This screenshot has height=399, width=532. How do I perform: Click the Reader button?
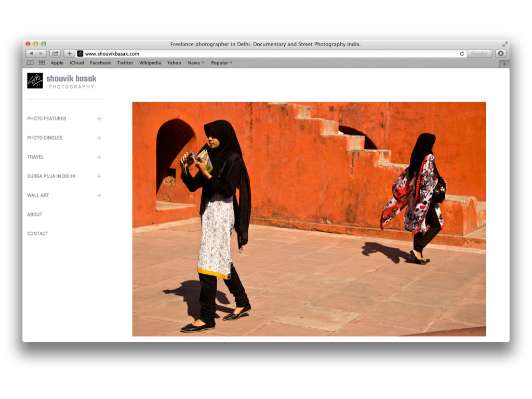click(x=479, y=54)
